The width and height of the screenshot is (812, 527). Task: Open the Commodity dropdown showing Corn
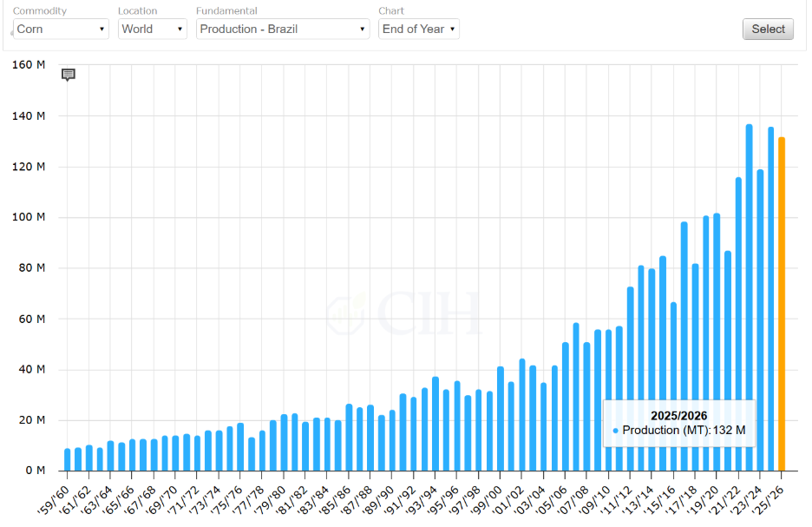coord(61,29)
